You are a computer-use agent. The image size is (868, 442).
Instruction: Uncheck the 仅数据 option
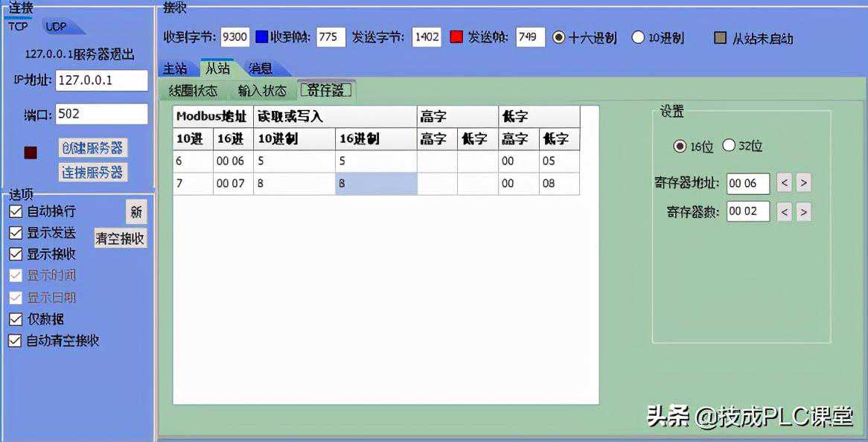tap(16, 319)
